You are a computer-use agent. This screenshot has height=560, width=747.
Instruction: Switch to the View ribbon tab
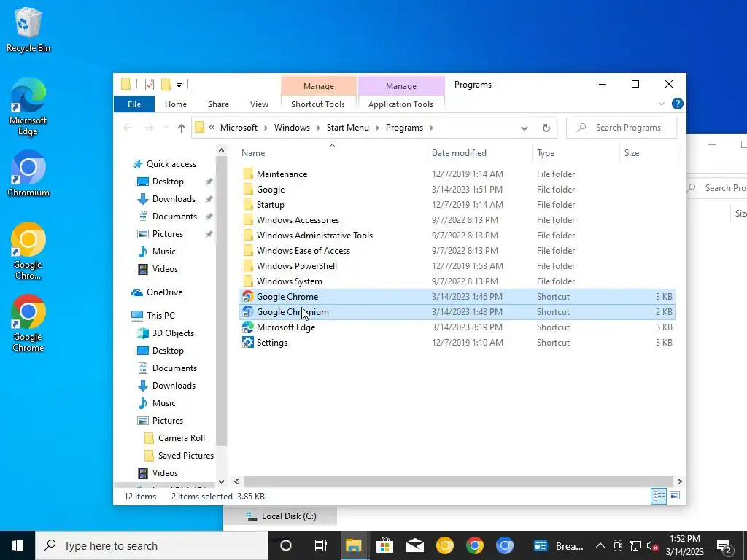[259, 104]
